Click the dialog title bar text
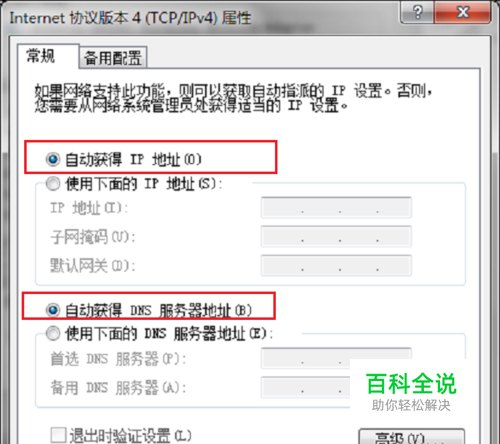Screen dimensions: 500x444 pyautogui.click(x=130, y=18)
